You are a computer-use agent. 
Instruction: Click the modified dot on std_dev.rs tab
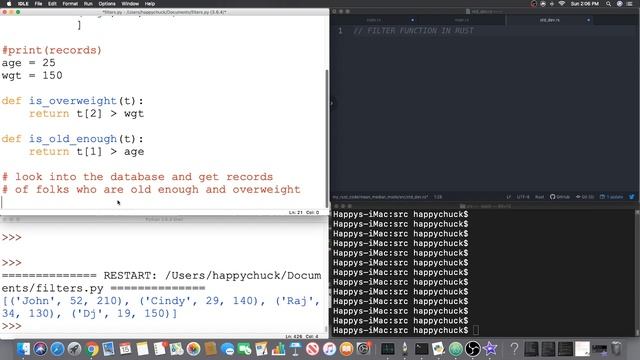click(588, 20)
